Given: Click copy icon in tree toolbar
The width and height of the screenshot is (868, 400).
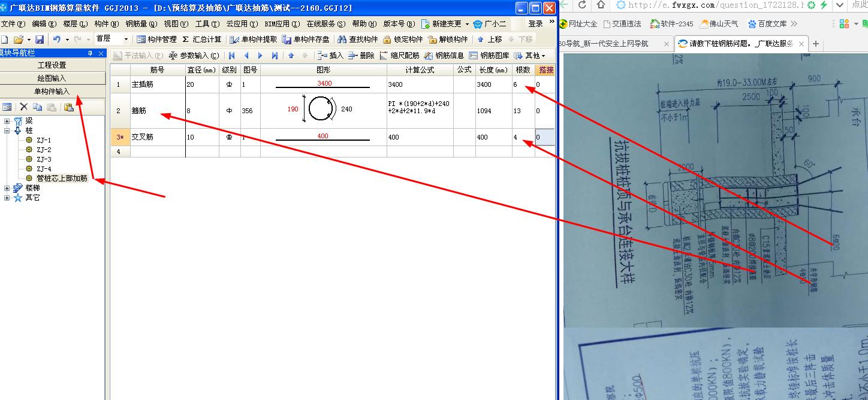Looking at the screenshot, I should coord(38,107).
